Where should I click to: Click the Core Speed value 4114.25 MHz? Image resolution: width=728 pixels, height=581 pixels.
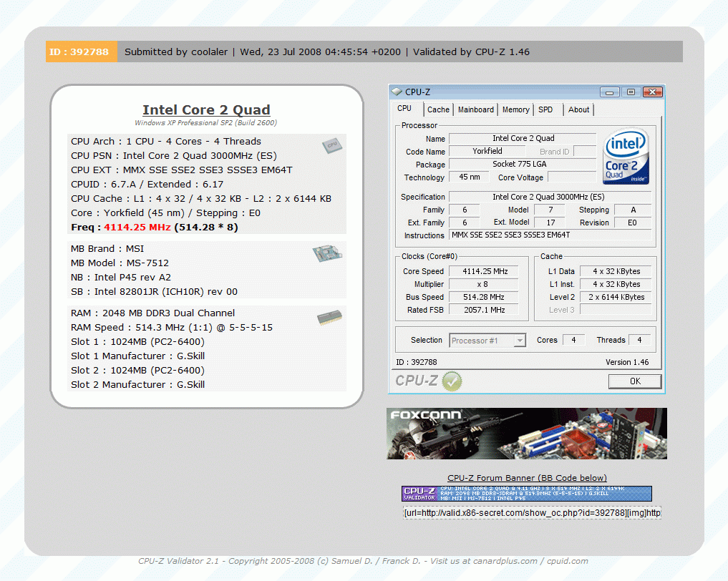484,271
